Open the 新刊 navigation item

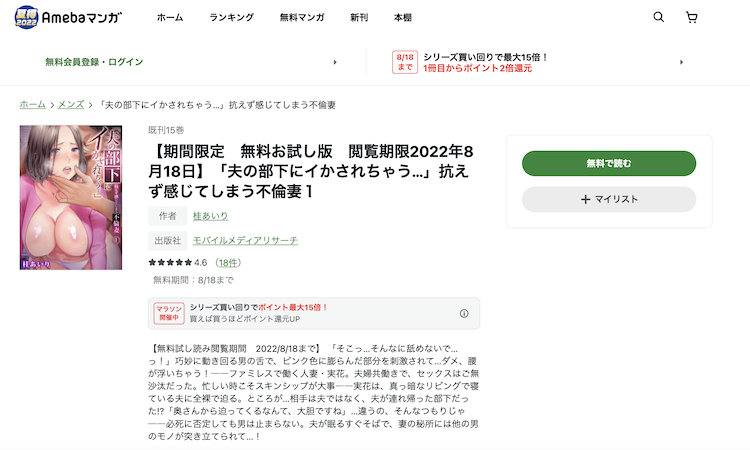tap(359, 18)
